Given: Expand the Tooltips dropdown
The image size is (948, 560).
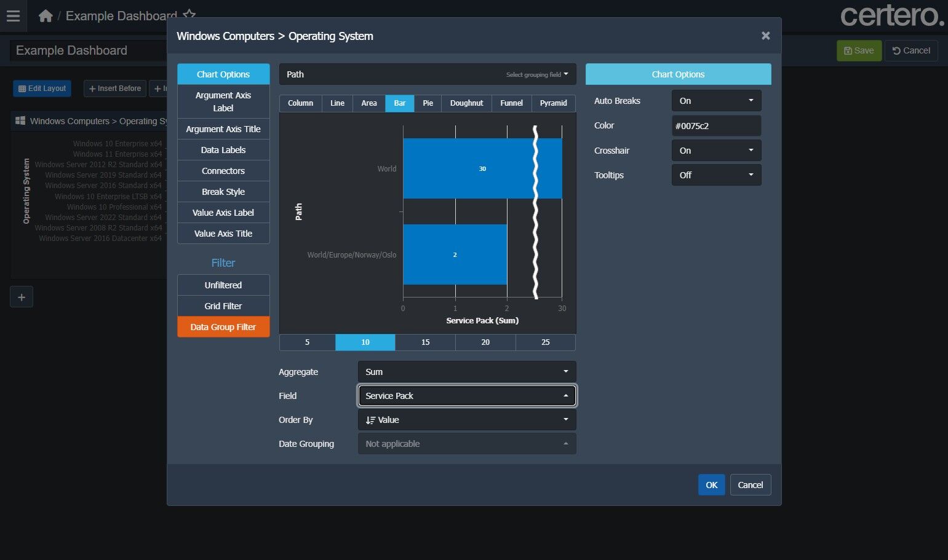Looking at the screenshot, I should click(x=716, y=175).
